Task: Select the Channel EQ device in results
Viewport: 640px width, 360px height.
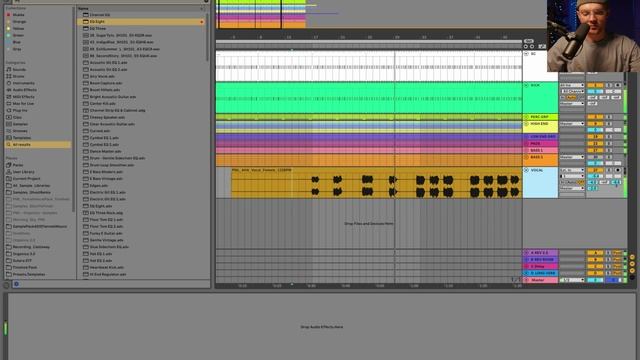Action: coord(100,15)
